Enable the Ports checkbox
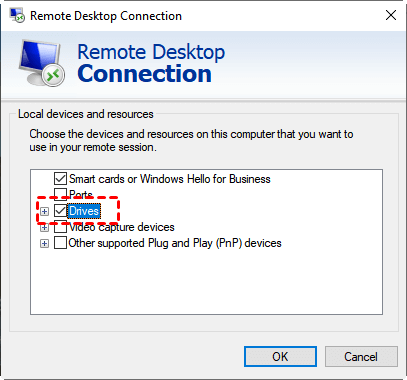 tap(60, 194)
